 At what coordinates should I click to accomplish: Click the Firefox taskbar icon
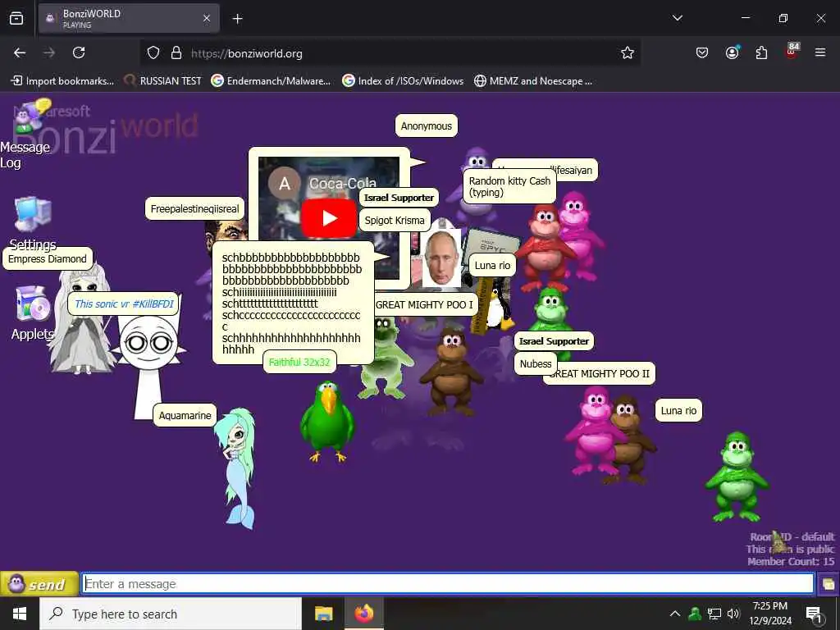(x=363, y=614)
